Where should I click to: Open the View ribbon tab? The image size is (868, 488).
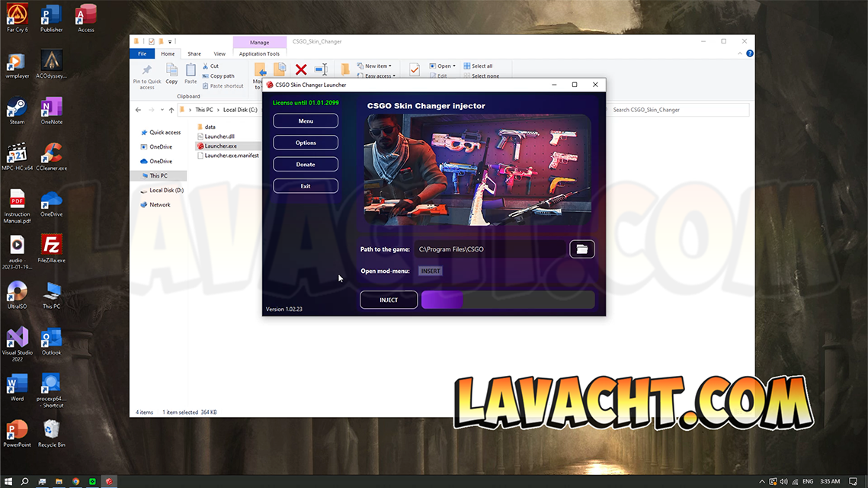pyautogui.click(x=219, y=54)
